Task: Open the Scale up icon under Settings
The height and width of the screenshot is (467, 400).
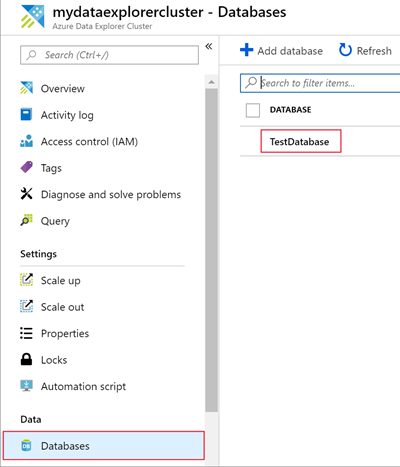Action: coord(26,280)
